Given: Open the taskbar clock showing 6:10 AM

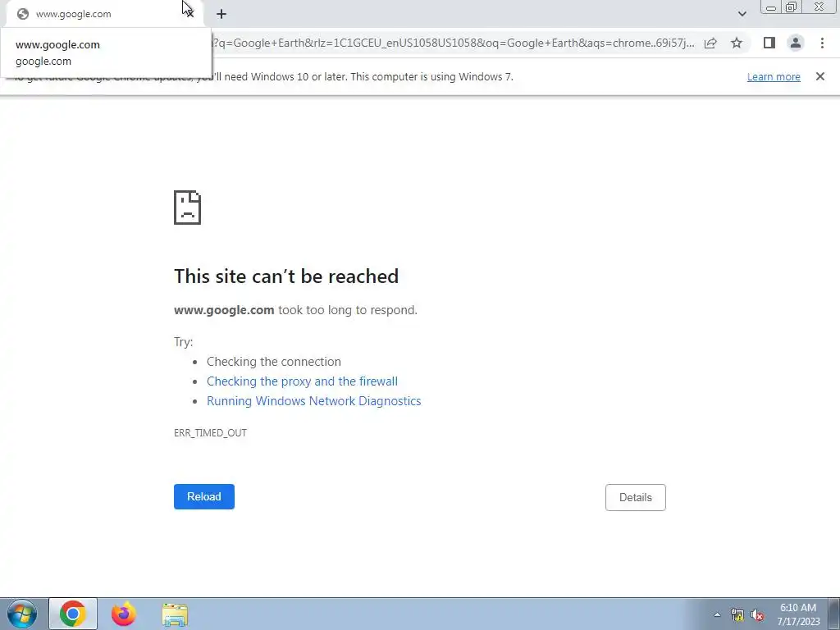Looking at the screenshot, I should (x=798, y=614).
